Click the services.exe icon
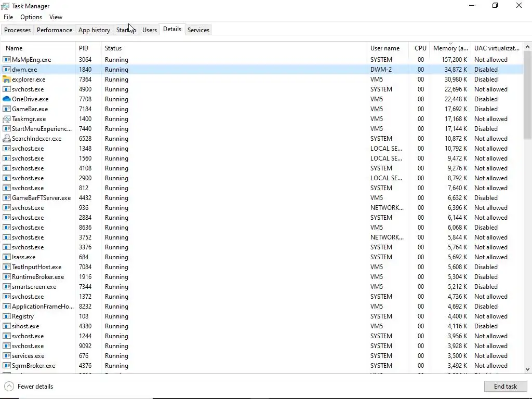Screen dimensions: 532x399 click(x=6, y=355)
